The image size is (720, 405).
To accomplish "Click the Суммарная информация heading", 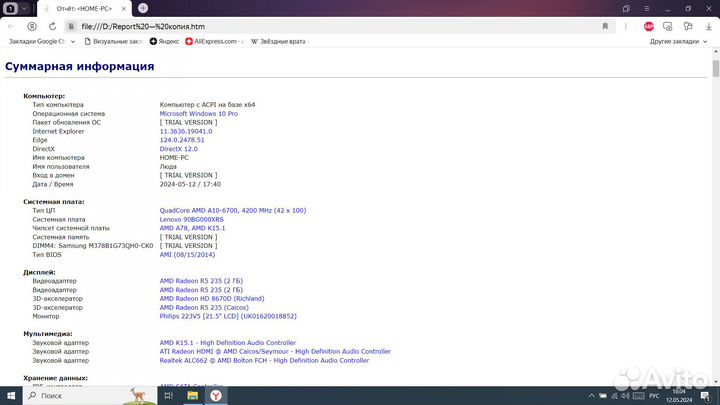I will [x=79, y=66].
